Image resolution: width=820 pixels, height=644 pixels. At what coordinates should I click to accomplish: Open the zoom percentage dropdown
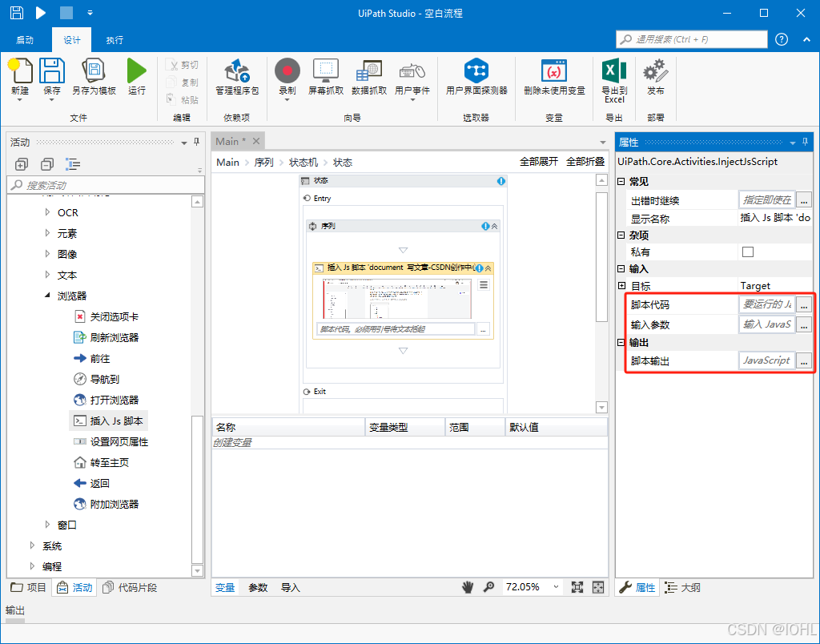click(556, 587)
